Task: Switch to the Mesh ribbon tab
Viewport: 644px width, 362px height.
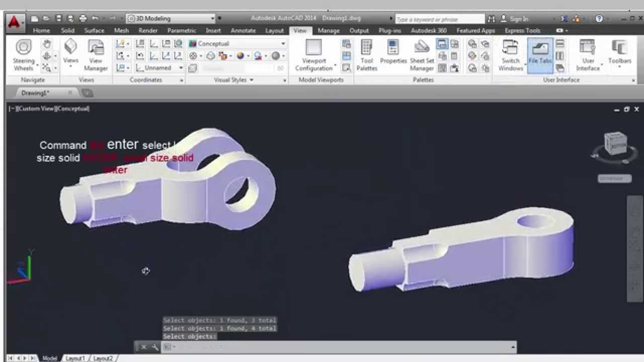Action: pyautogui.click(x=121, y=31)
